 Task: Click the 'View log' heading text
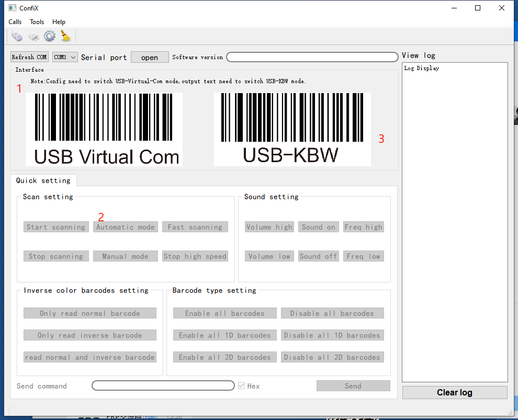click(419, 55)
